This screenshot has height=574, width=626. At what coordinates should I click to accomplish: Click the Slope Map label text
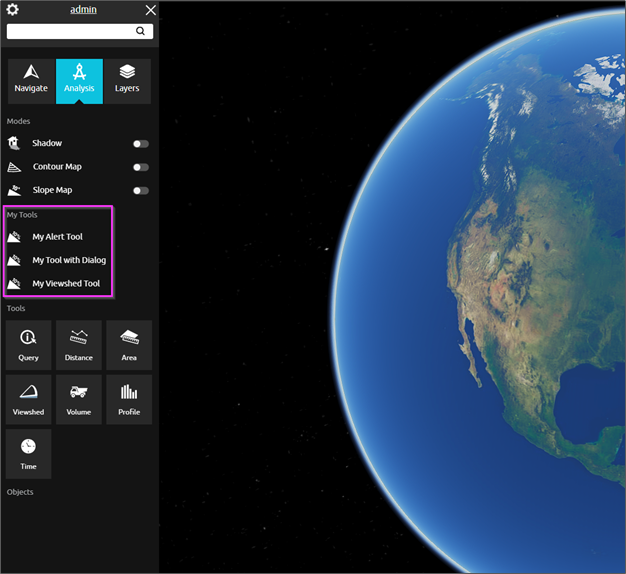[52, 190]
